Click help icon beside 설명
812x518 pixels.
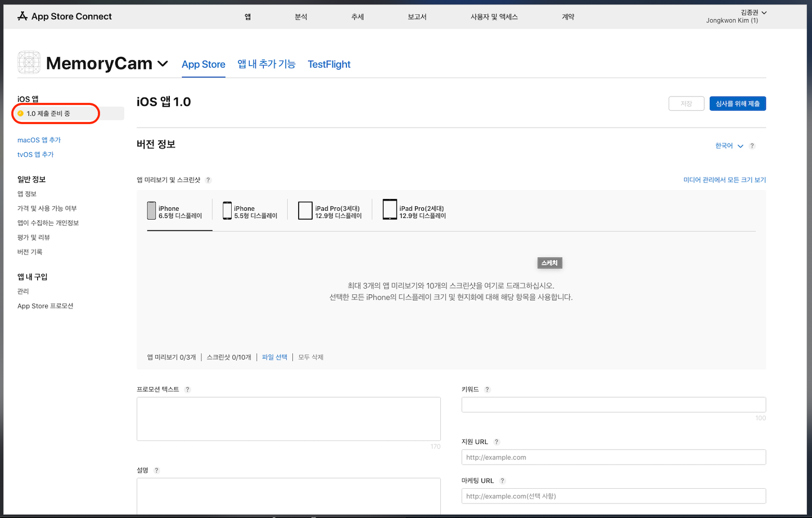156,470
